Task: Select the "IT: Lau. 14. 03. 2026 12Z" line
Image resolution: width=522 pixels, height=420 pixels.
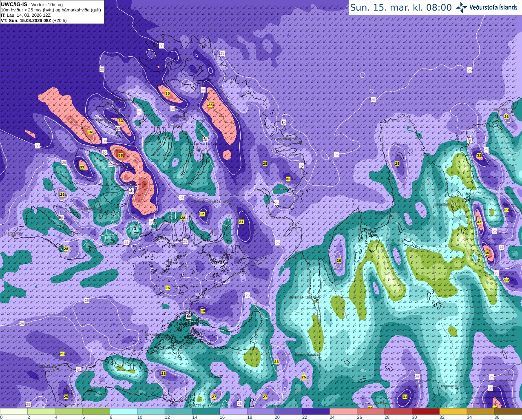Action: point(26,15)
